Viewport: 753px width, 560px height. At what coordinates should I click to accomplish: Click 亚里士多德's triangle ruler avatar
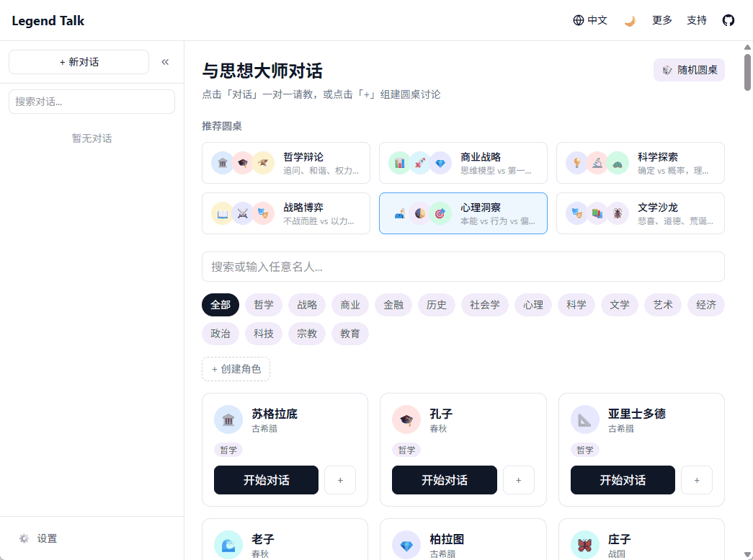(585, 420)
